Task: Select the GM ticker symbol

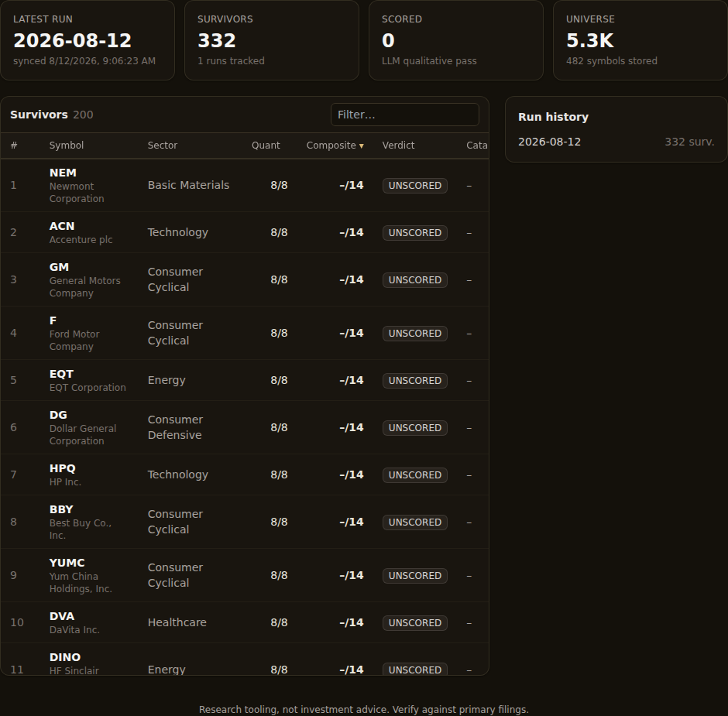Action: (x=59, y=267)
